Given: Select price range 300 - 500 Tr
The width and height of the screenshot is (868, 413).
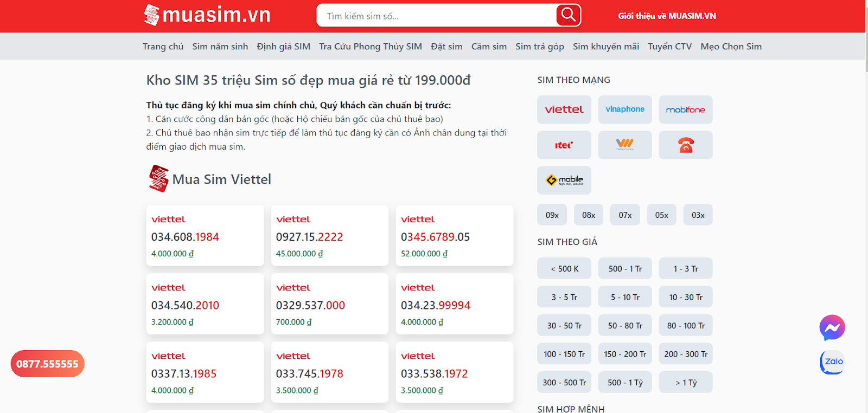Looking at the screenshot, I should pos(564,382).
